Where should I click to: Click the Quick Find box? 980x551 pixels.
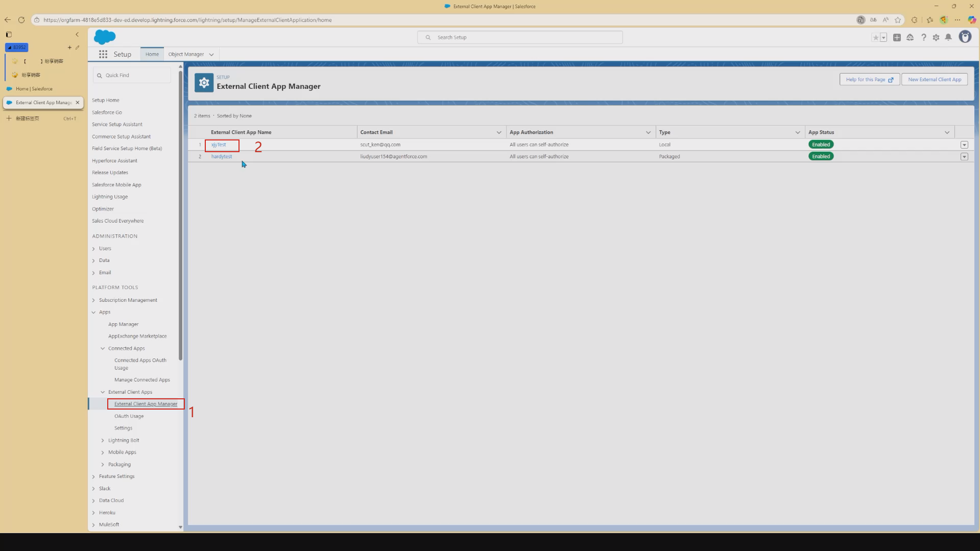132,75
